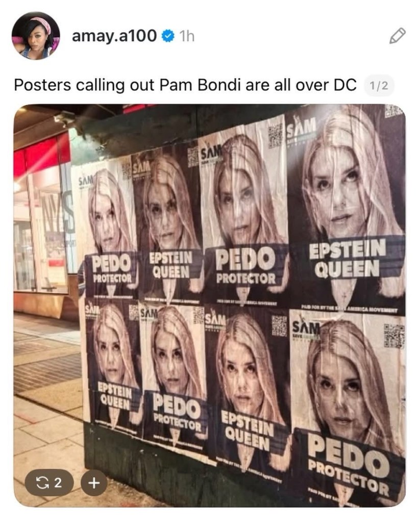Open the amay.a100 profile picture
This screenshot has height=522, width=420.
[36, 36]
